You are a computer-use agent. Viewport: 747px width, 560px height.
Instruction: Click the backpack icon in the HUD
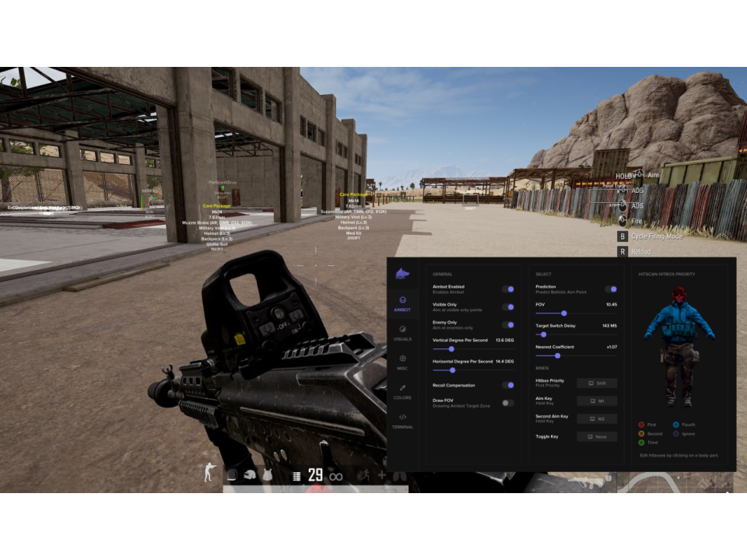click(x=232, y=474)
